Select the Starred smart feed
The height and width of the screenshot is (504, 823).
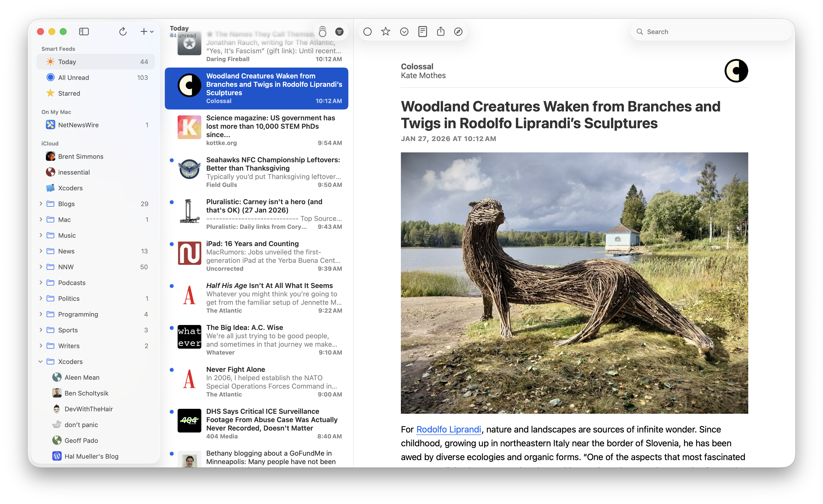point(69,93)
